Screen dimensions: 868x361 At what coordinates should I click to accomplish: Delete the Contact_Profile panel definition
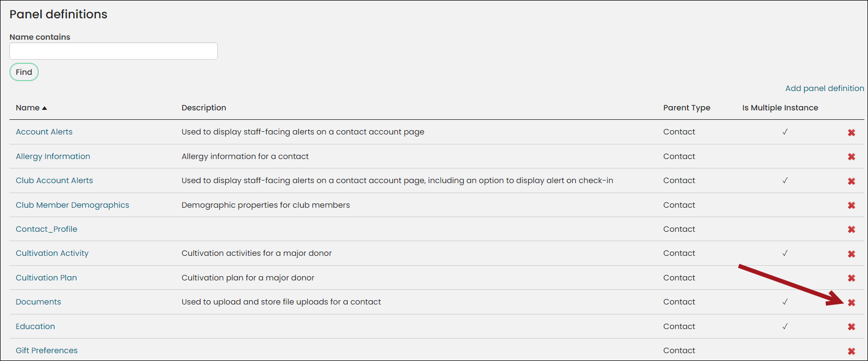point(851,230)
